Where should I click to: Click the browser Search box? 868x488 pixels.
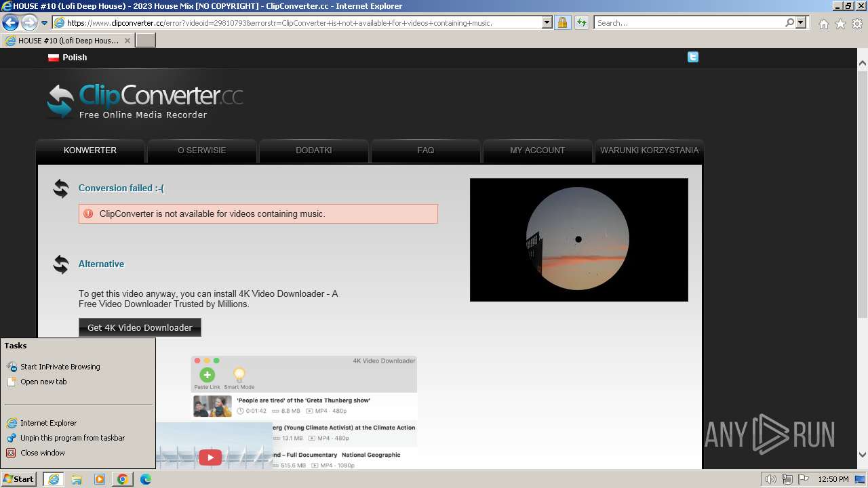[689, 22]
